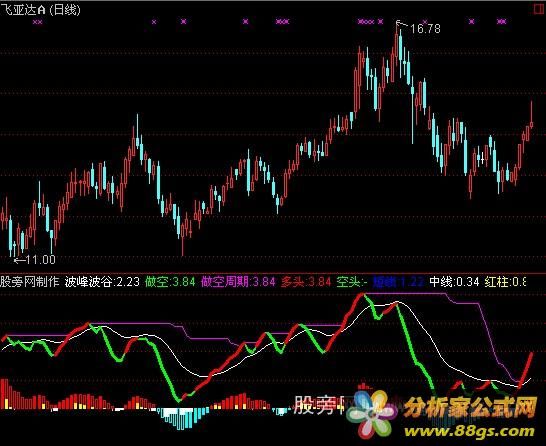Click the purple 做空周期:3.84 indicator value
546x446 pixels.
(x=238, y=282)
